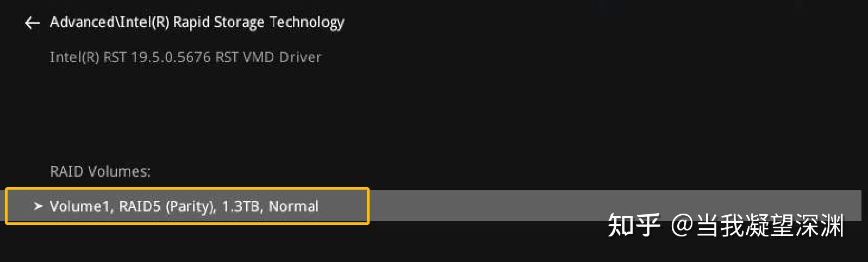This screenshot has width=868, height=262.
Task: Click the word Parity in the volume row
Action: 189,207
